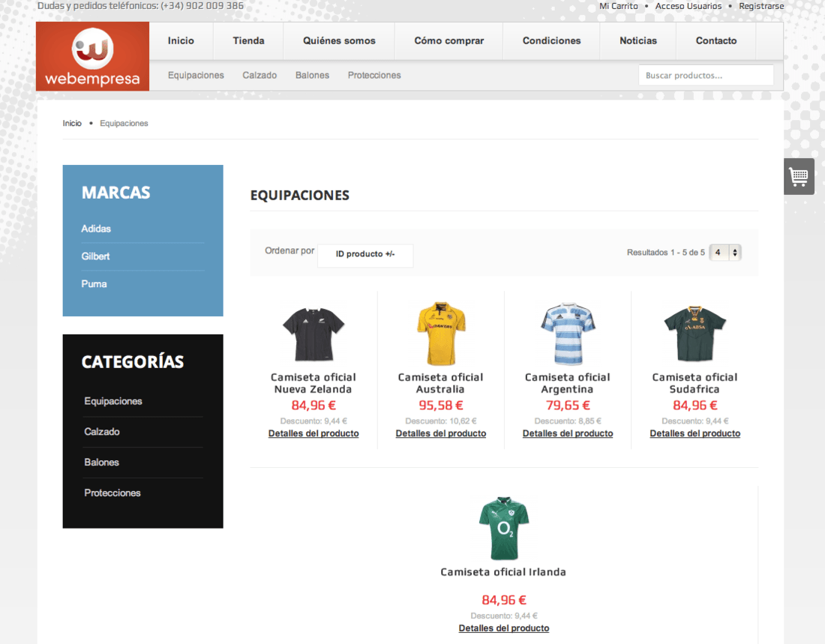View Detalles del producto for Argentina
Viewport: 825px width, 644px height.
[x=568, y=433]
